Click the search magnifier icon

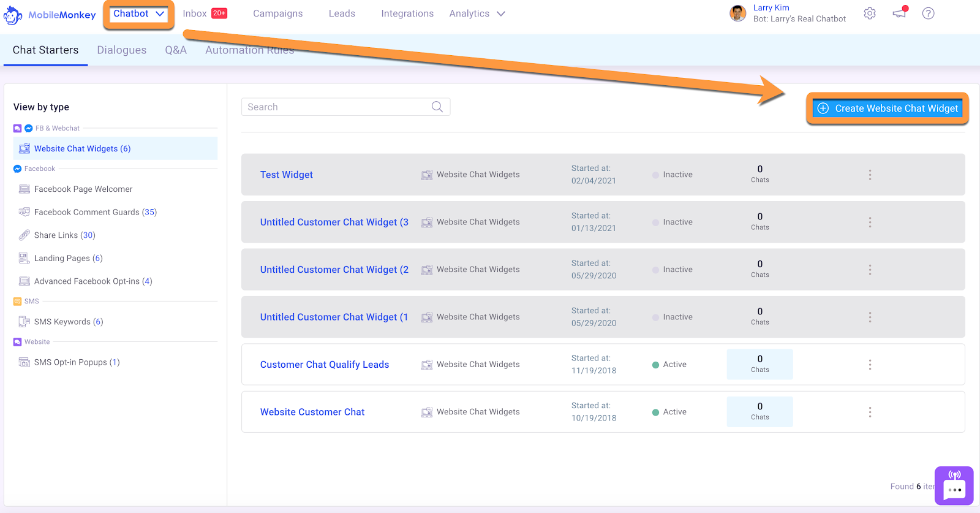pyautogui.click(x=437, y=107)
